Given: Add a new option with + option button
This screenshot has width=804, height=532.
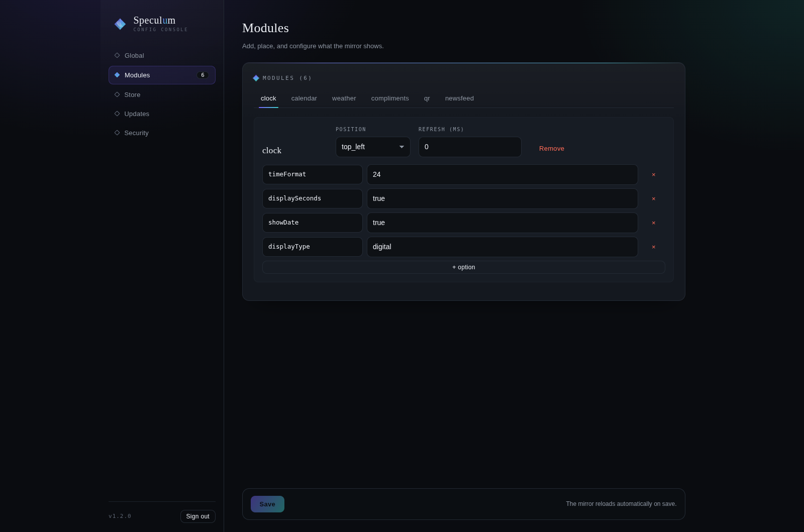Looking at the screenshot, I should pyautogui.click(x=464, y=267).
